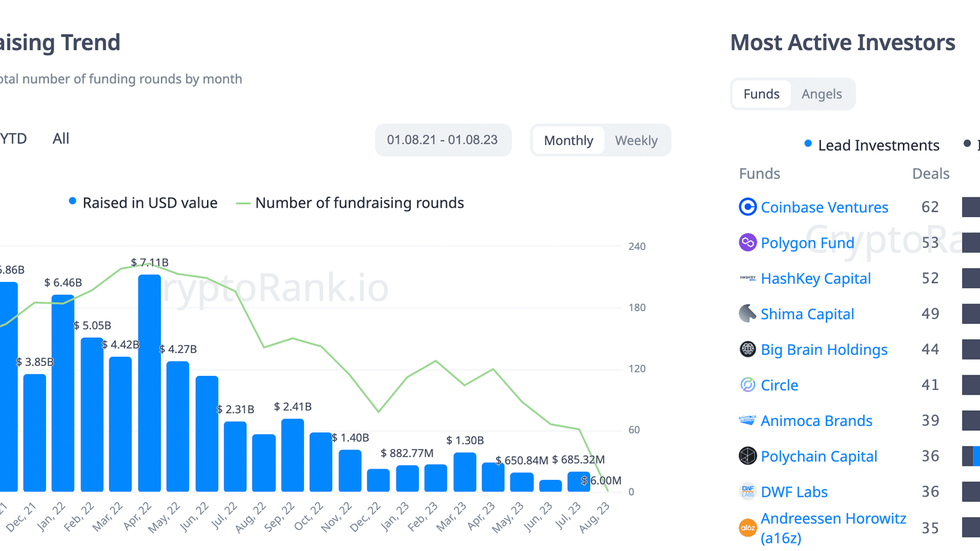
Task: Switch to the Angels tab
Action: pyautogui.click(x=821, y=94)
